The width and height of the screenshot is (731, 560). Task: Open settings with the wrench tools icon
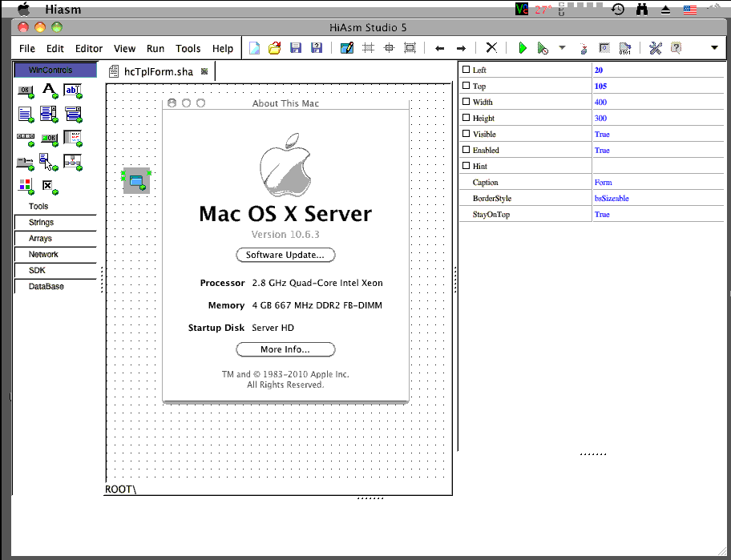click(x=655, y=48)
